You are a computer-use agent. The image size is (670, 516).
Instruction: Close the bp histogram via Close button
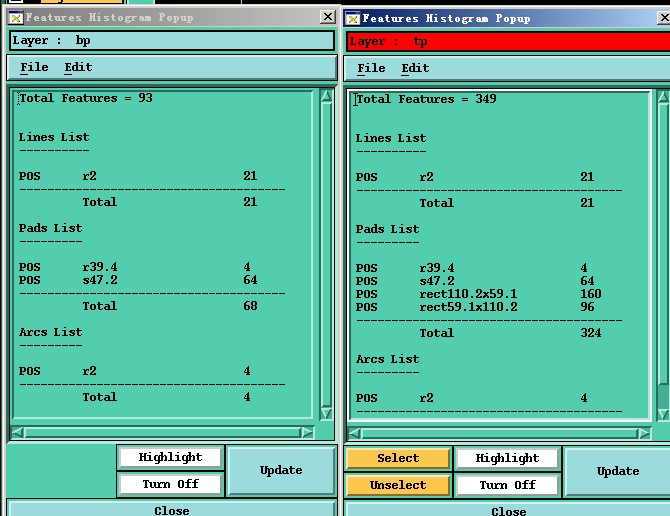[x=171, y=509]
